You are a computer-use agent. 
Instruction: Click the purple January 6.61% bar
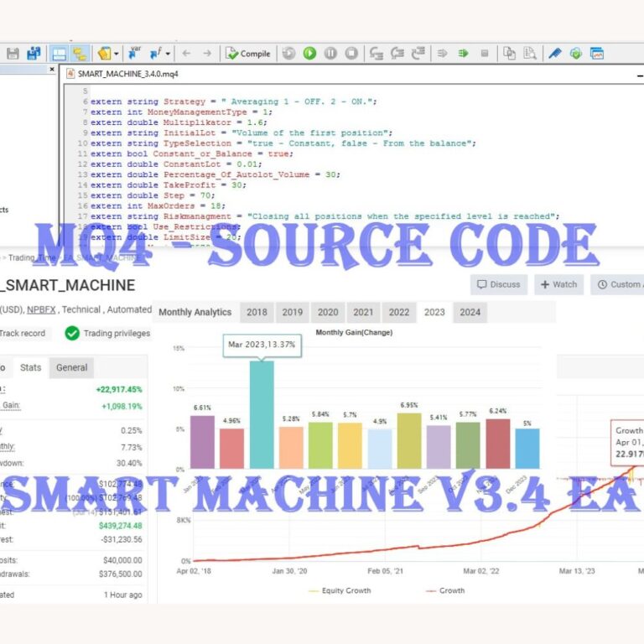202,442
